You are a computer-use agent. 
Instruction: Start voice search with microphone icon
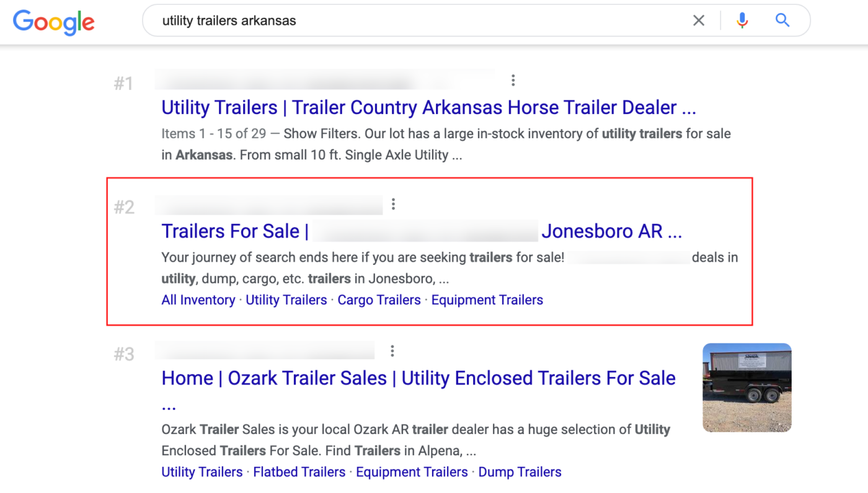742,20
